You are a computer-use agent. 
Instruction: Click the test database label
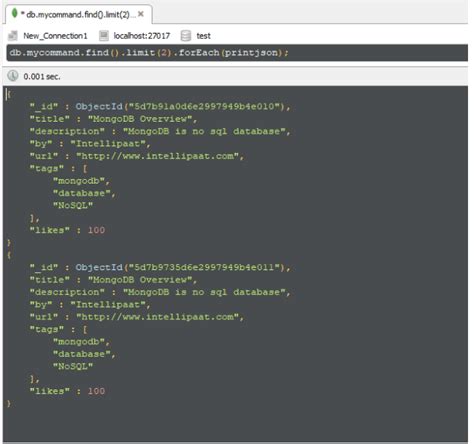point(203,36)
